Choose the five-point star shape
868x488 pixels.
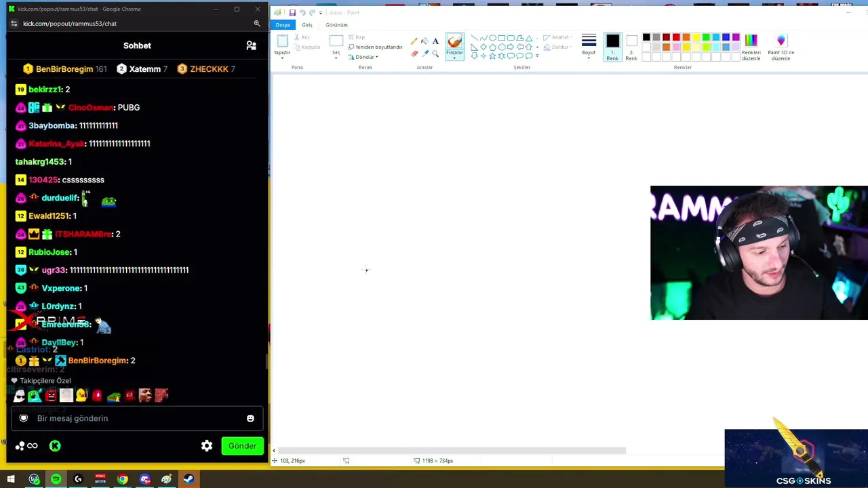pyautogui.click(x=492, y=56)
